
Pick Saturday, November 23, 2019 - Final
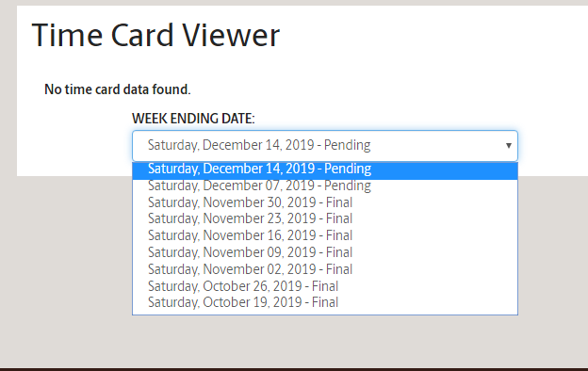point(325,218)
